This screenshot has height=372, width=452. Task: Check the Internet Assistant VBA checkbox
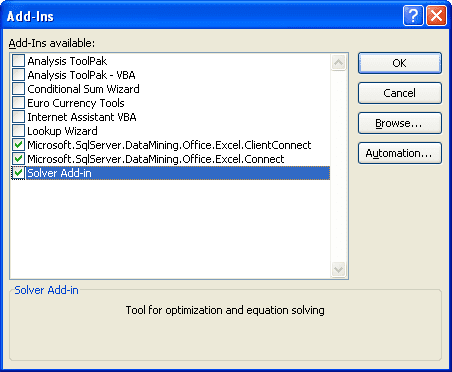click(x=18, y=117)
